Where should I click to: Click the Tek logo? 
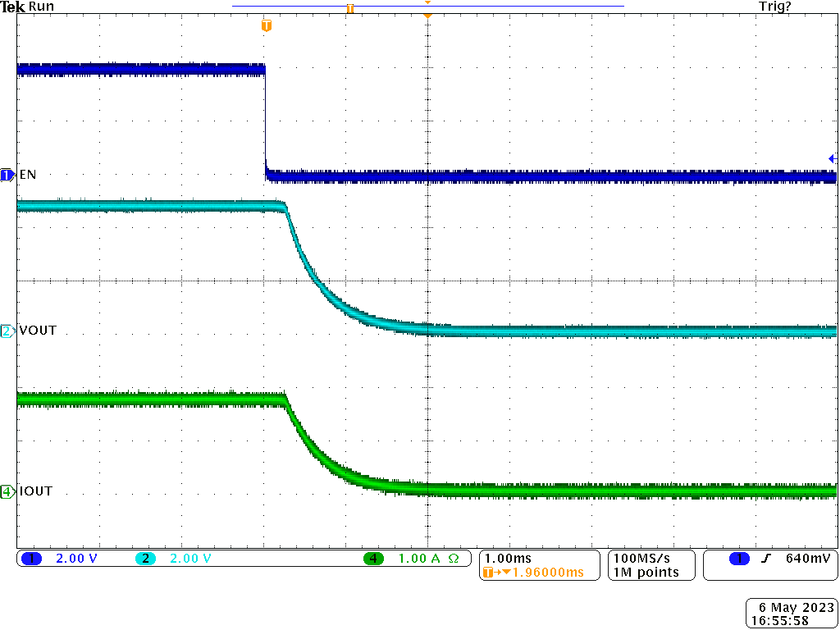(11, 6)
